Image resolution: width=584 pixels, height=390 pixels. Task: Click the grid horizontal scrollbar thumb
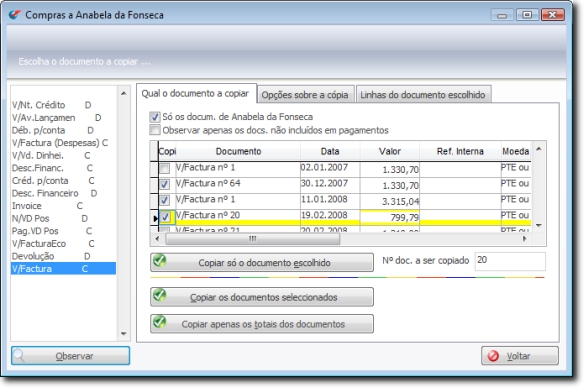(x=253, y=239)
